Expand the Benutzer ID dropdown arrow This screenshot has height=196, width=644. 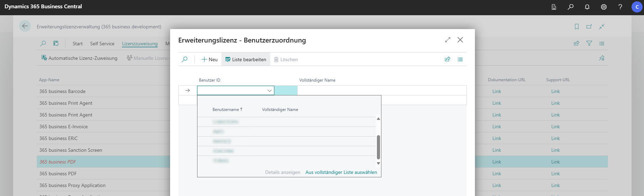(269, 91)
